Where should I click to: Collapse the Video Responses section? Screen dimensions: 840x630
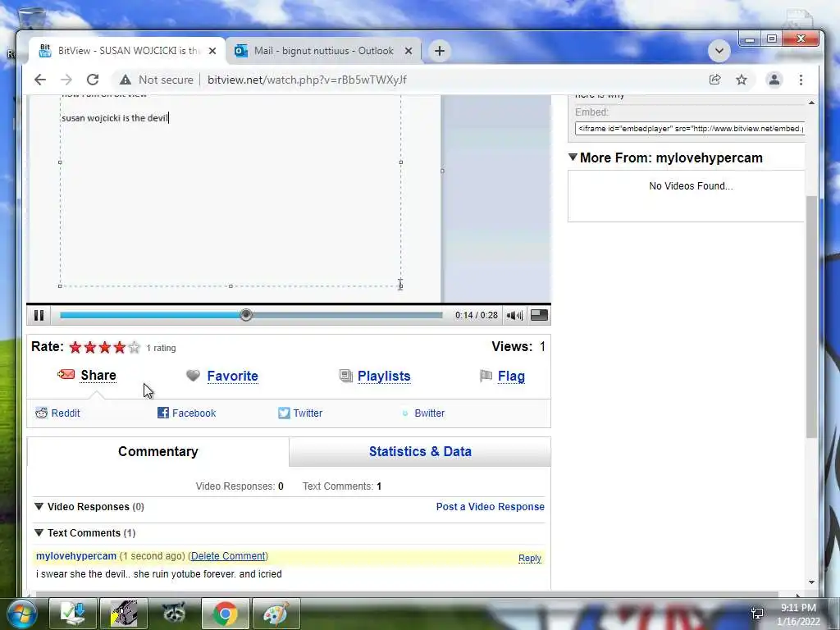click(x=39, y=506)
